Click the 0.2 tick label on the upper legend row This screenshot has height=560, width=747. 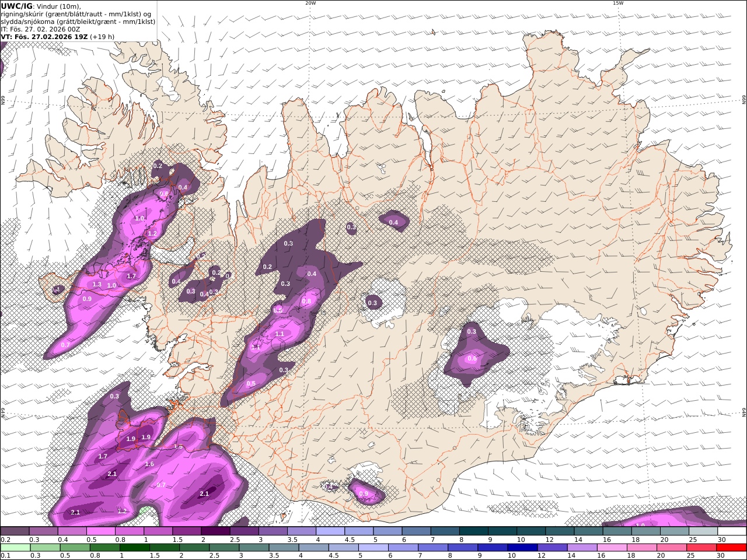5,540
